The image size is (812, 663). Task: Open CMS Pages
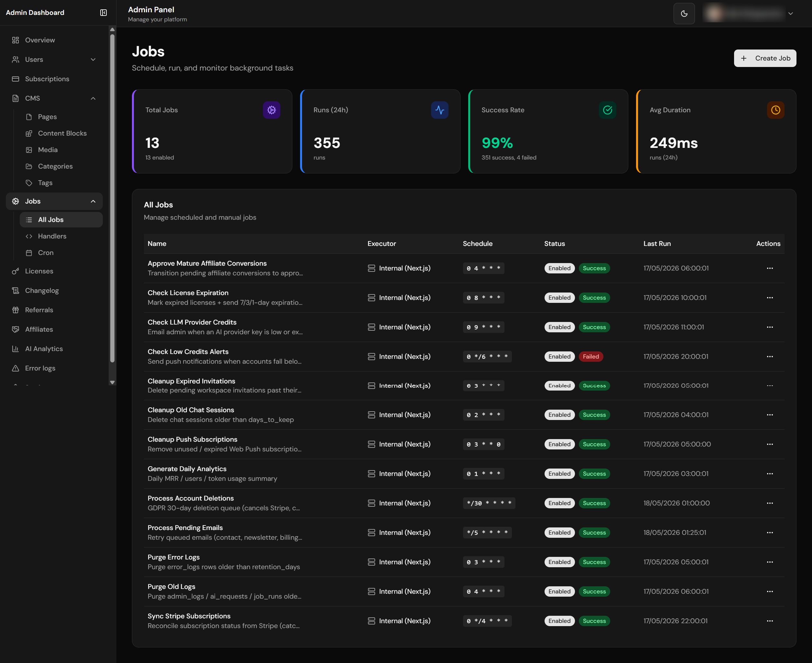61,117
